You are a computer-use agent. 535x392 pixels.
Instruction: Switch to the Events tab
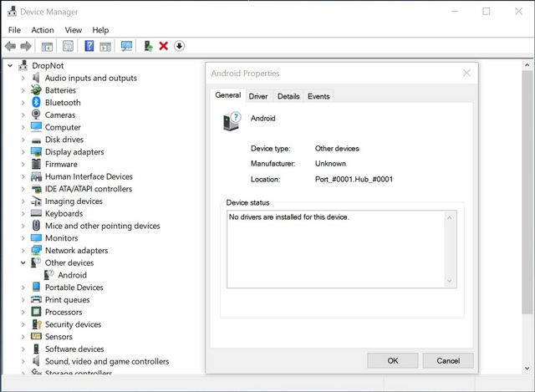[x=318, y=96]
